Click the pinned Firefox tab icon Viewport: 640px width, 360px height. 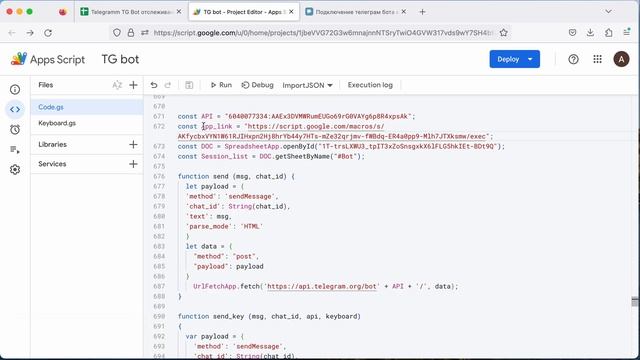click(62, 12)
